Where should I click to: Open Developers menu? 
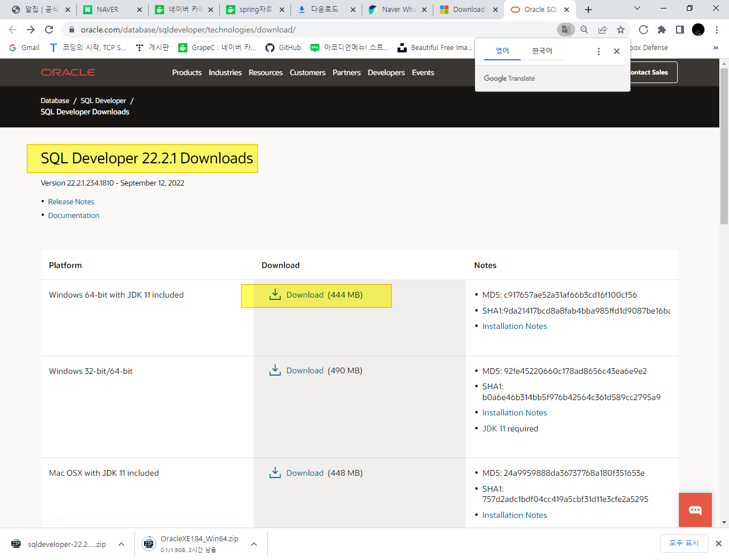[386, 72]
